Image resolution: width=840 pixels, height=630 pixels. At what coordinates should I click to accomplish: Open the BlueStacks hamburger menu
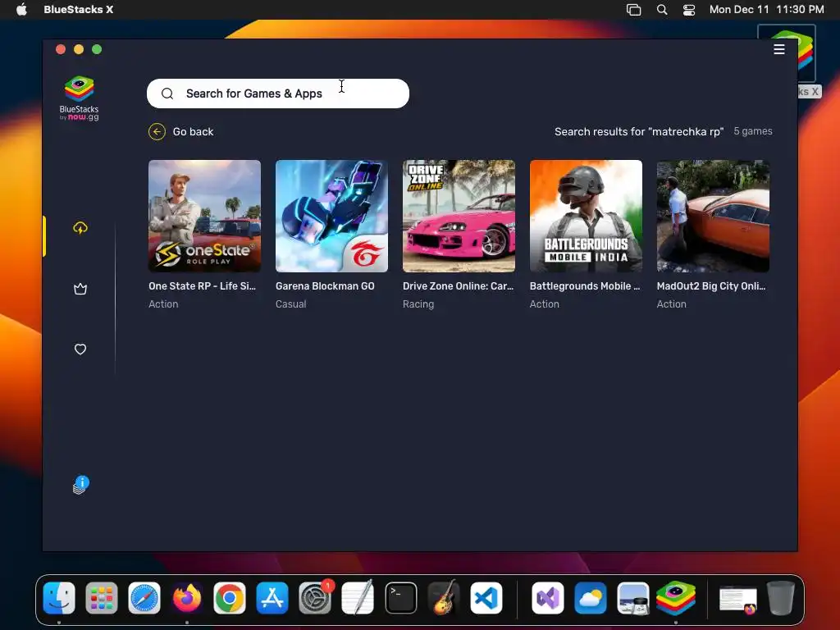coord(779,49)
